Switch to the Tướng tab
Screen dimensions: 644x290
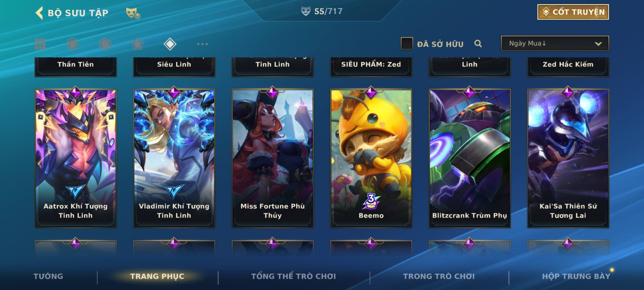pos(48,276)
